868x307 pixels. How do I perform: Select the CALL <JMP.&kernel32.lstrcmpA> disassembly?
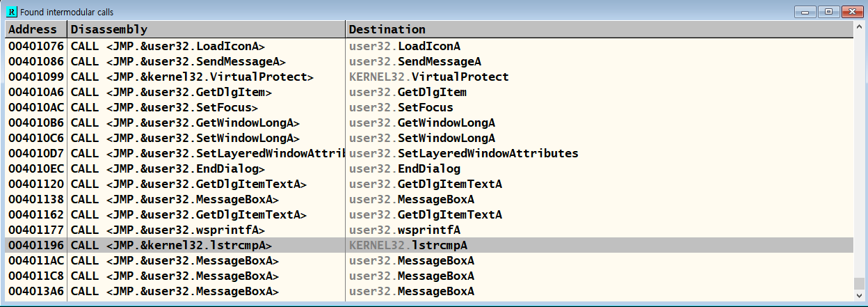point(171,245)
